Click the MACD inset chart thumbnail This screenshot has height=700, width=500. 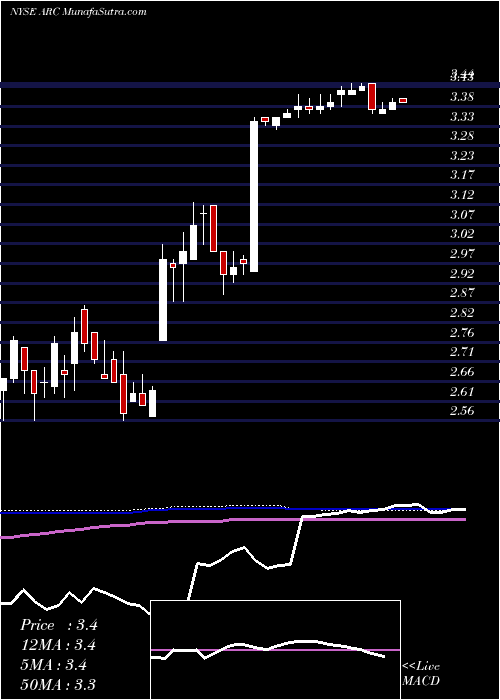[x=276, y=650]
